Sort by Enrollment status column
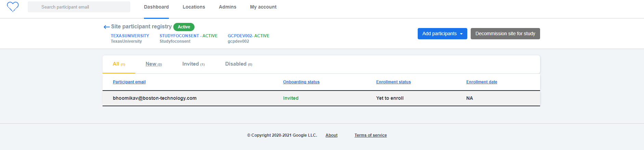644x150 pixels. pyautogui.click(x=393, y=82)
